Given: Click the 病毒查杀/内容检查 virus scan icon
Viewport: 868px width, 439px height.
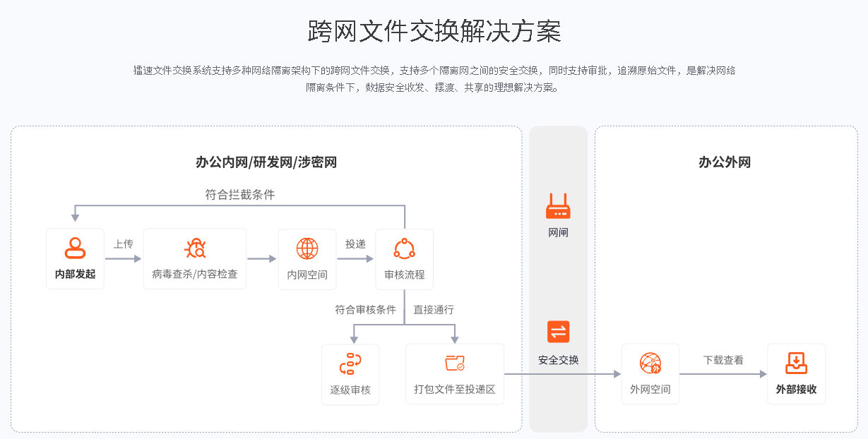Looking at the screenshot, I should pos(194,250).
